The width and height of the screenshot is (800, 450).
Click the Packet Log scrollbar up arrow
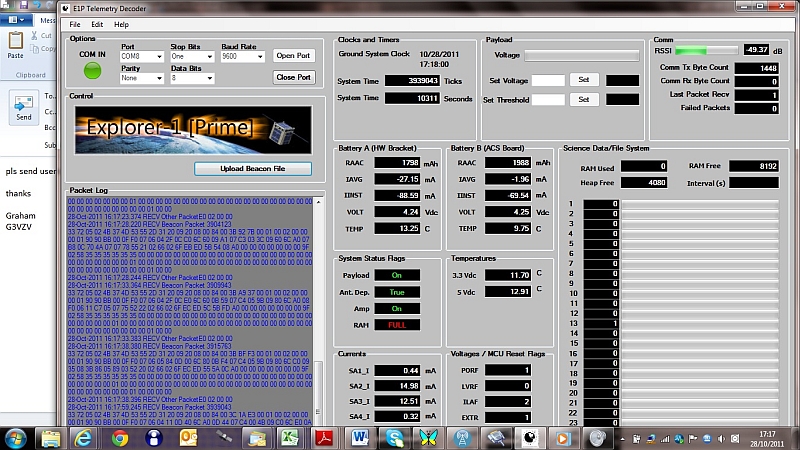(318, 202)
